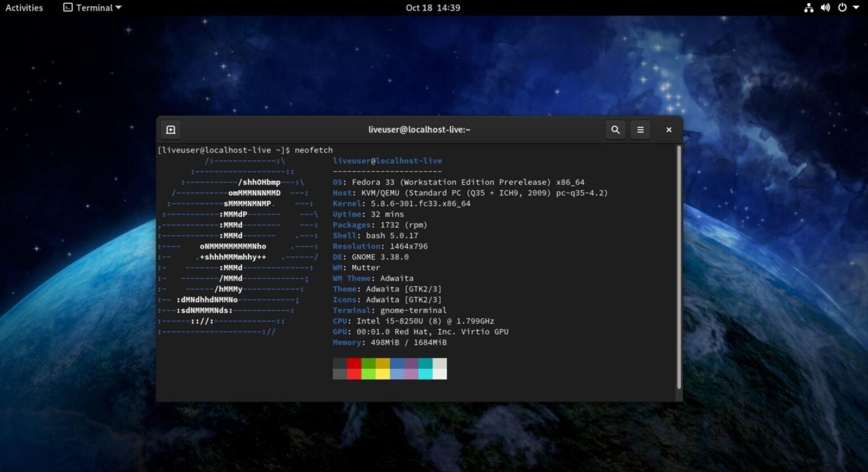Click the WM Theme line showing Adwaita

[x=374, y=279]
